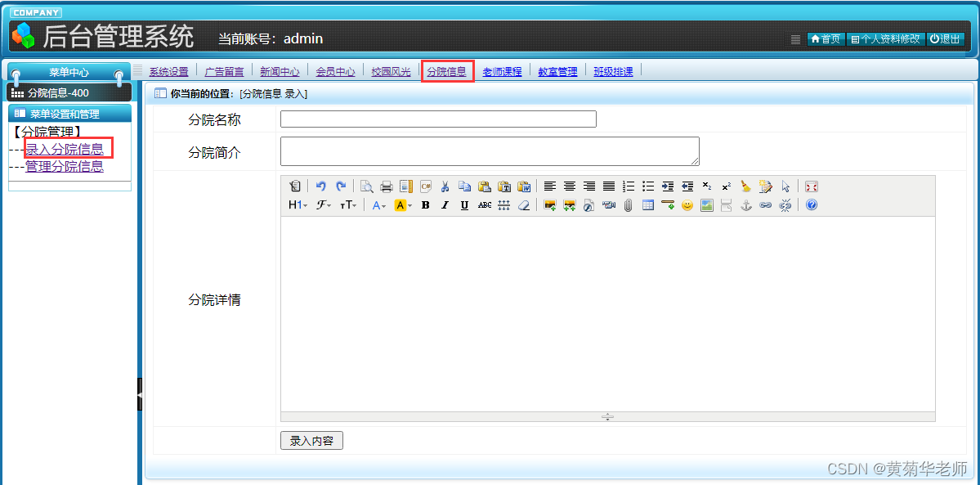Align text left in editor
Viewport: 980px width, 485px height.
coord(549,186)
